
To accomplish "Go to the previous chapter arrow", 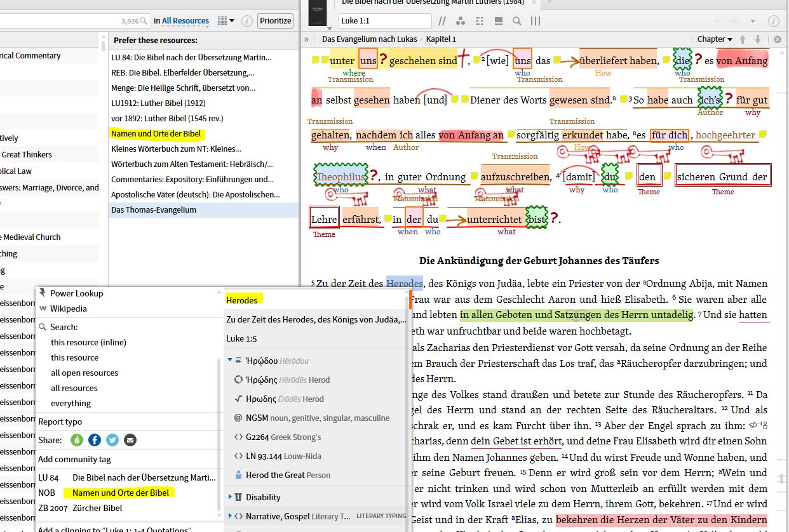I will 743,39.
